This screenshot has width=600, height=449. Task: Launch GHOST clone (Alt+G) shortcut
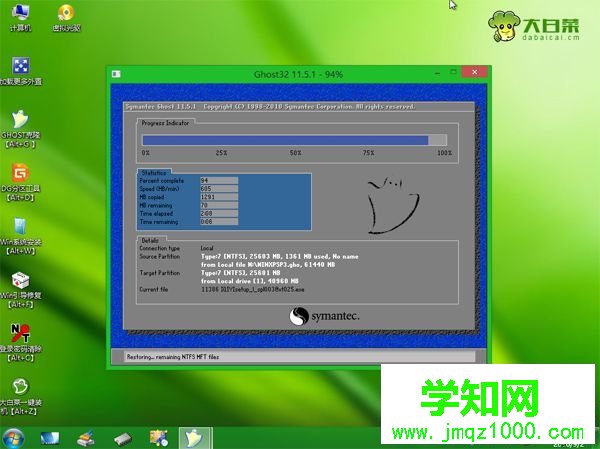pyautogui.click(x=20, y=129)
